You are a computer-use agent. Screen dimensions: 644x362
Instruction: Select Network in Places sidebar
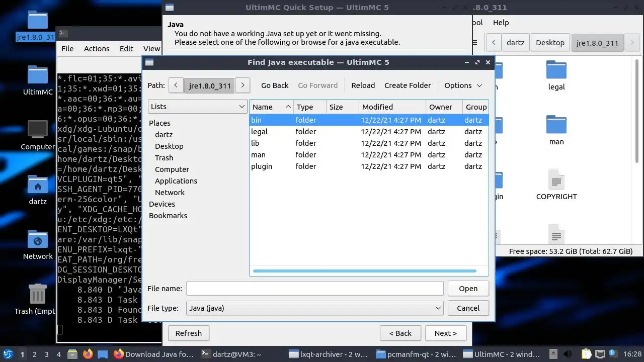pos(170,193)
